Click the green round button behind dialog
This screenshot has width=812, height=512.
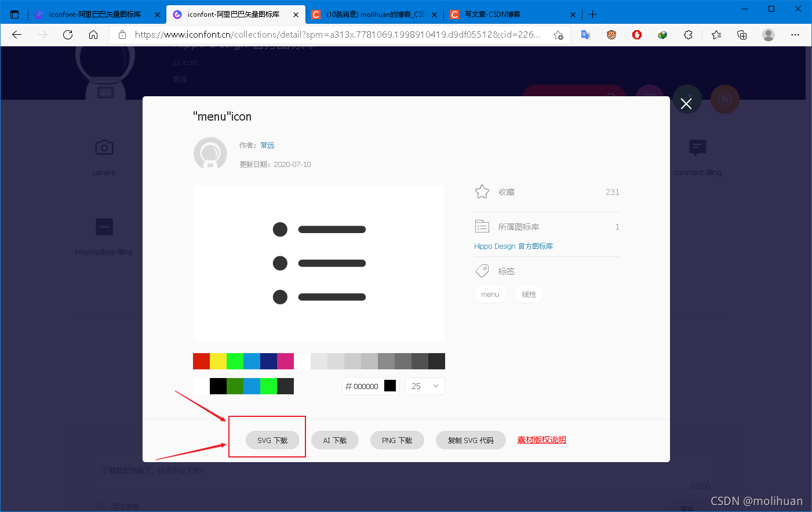tap(687, 99)
